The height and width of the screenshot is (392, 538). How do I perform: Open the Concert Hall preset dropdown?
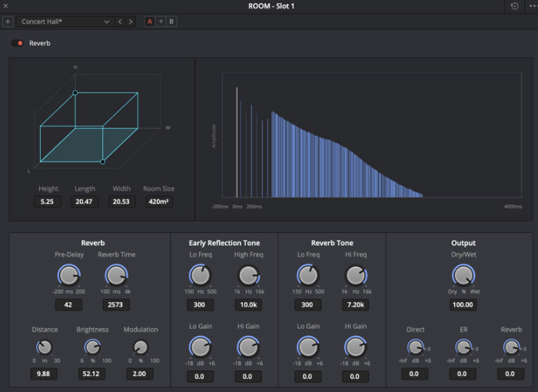tap(65, 22)
